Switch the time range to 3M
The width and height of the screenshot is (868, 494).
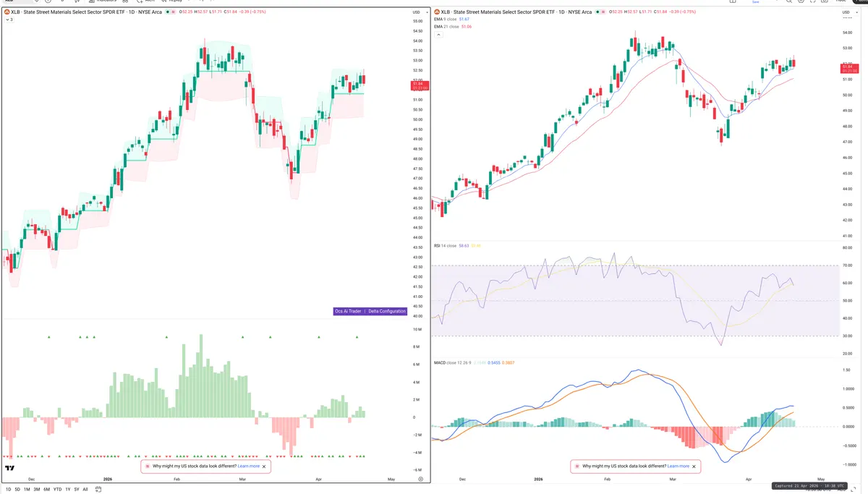(x=37, y=489)
